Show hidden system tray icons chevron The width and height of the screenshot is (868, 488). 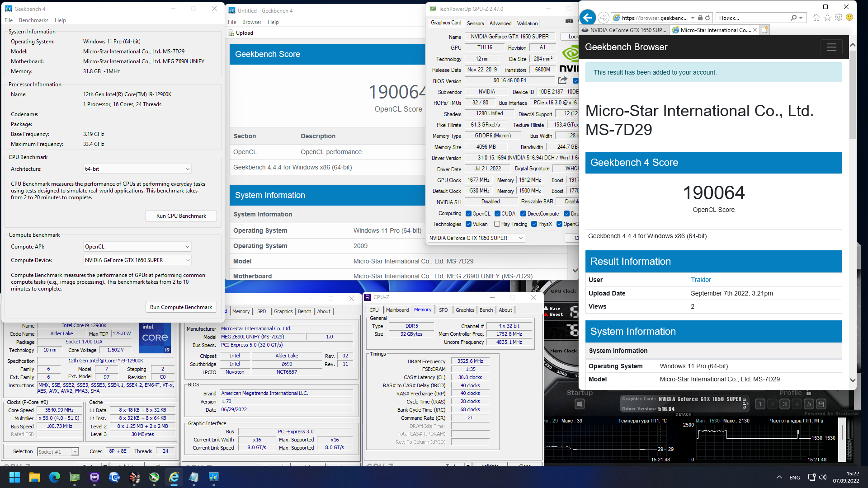[x=779, y=477]
